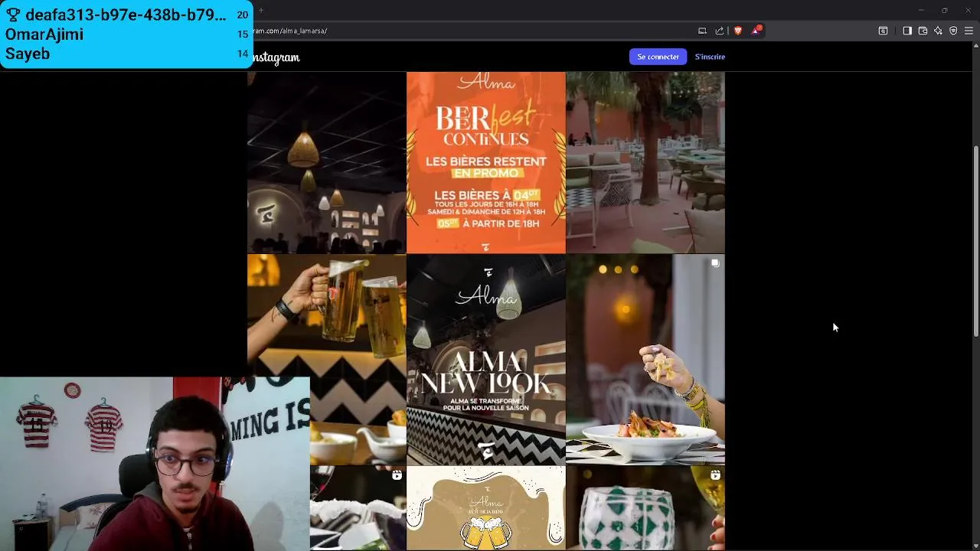This screenshot has width=980, height=551.
Task: Toggle the browser sidebar panel icon
Action: tap(907, 31)
